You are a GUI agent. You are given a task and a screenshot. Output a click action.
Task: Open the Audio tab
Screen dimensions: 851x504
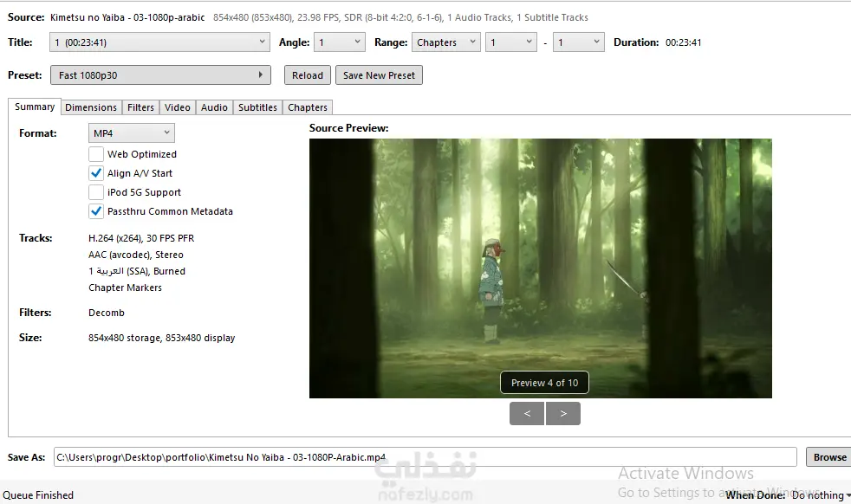[x=214, y=107]
